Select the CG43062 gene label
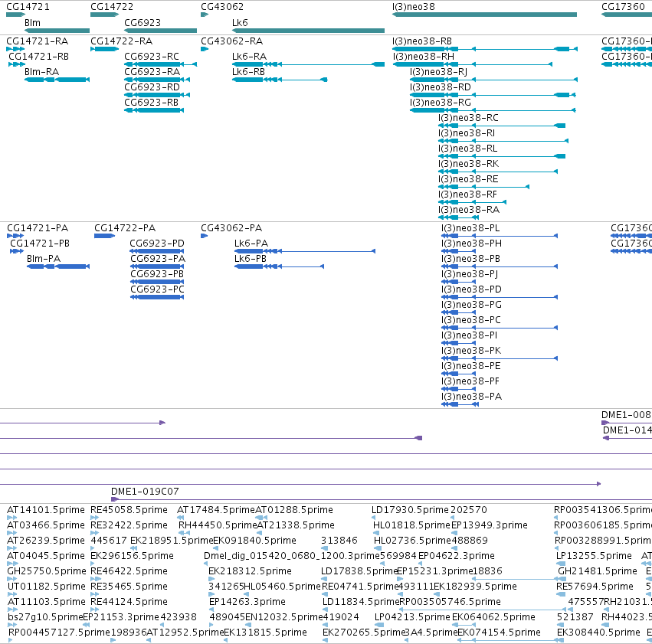The width and height of the screenshot is (652, 644). coord(222,7)
